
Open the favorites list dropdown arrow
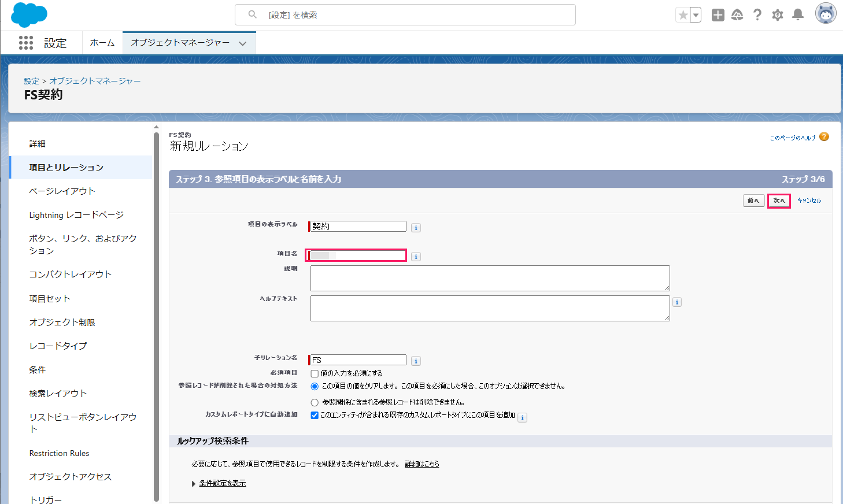(696, 15)
